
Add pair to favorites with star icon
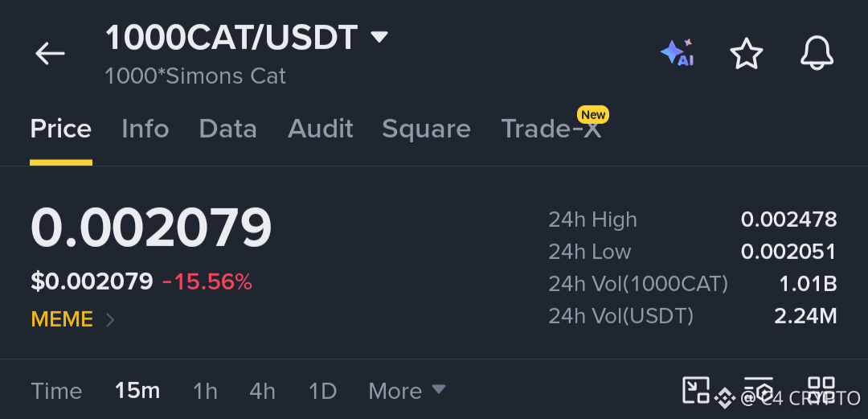click(746, 54)
